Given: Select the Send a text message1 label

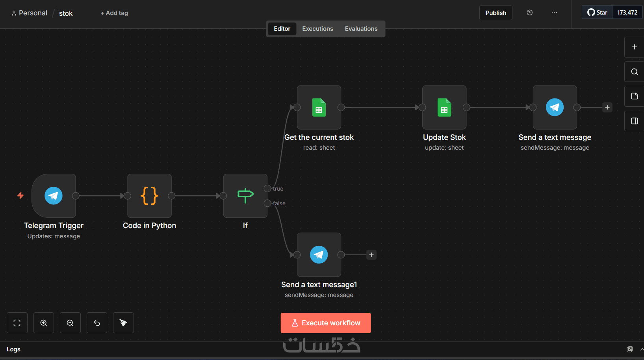Looking at the screenshot, I should click(319, 285).
